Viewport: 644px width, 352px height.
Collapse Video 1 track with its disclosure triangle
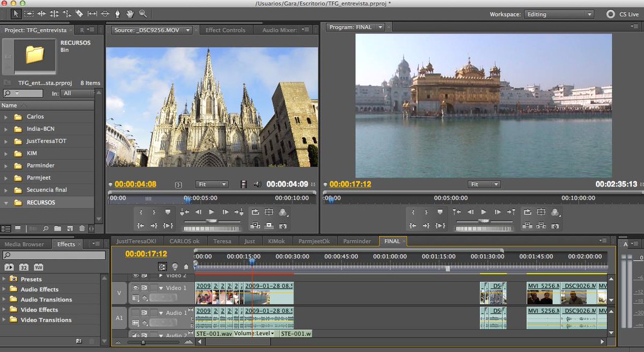click(161, 287)
